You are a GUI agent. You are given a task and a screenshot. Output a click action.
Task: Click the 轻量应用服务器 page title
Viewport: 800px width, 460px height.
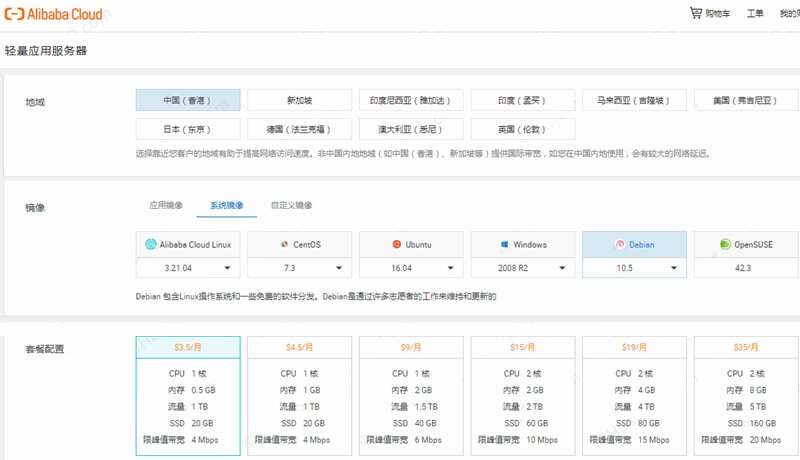(x=46, y=50)
